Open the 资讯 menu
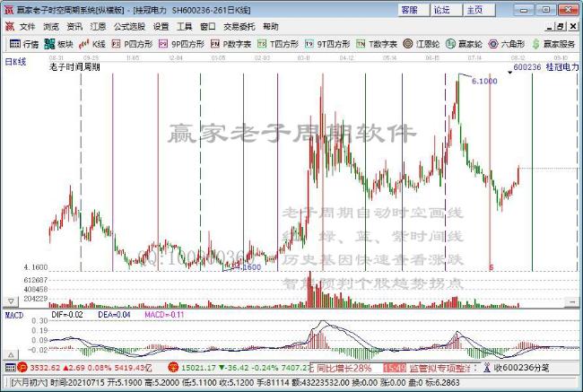Image resolution: width=583 pixels, height=392 pixels. pos(74,27)
